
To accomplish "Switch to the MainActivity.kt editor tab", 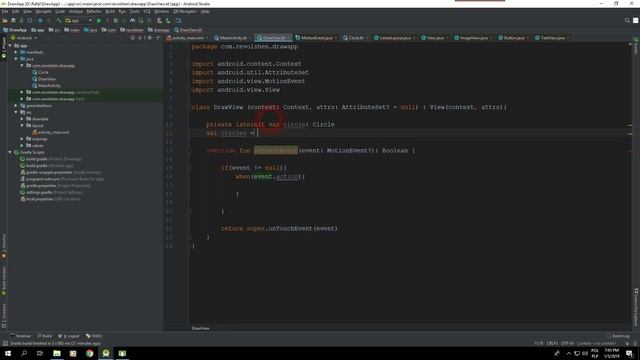I will pos(233,38).
